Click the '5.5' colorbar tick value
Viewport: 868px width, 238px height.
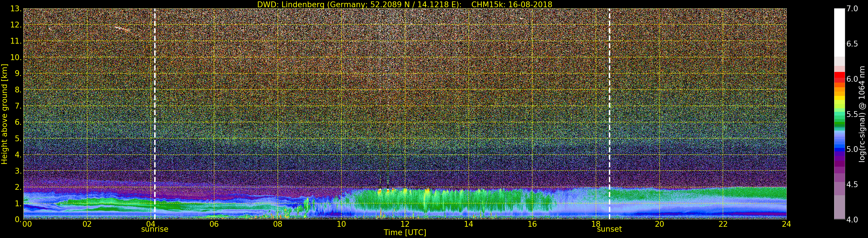(852, 114)
